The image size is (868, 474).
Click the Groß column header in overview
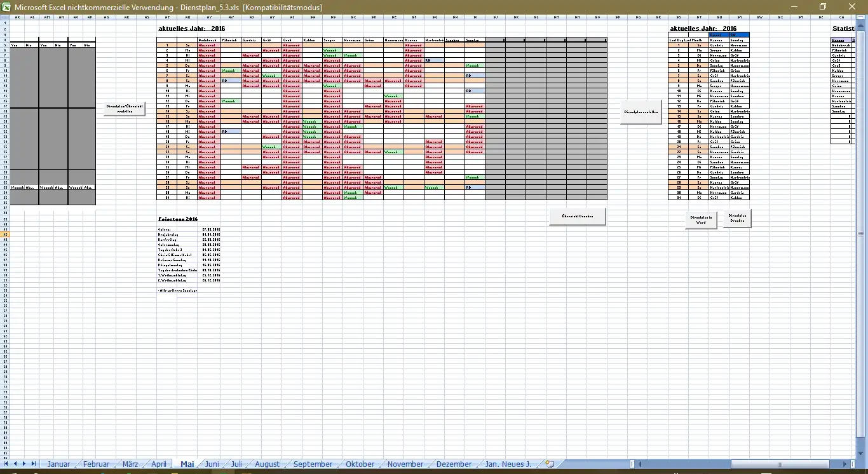tap(292, 40)
